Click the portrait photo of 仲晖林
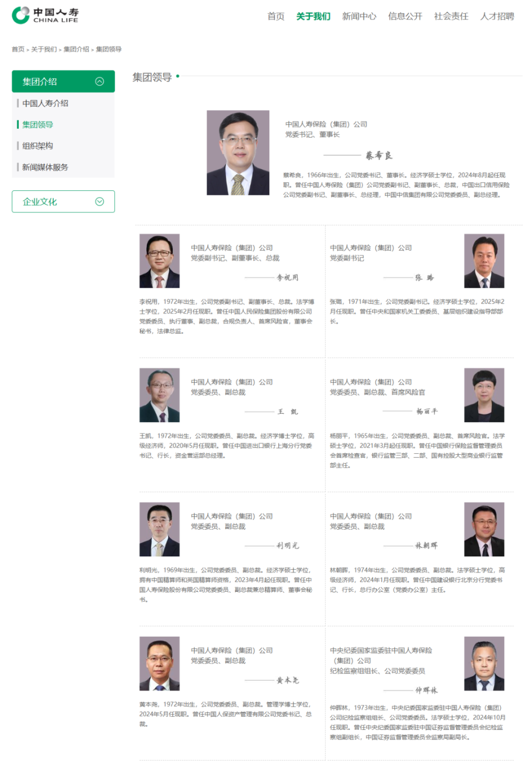This screenshot has height=761, width=532. coord(484,663)
